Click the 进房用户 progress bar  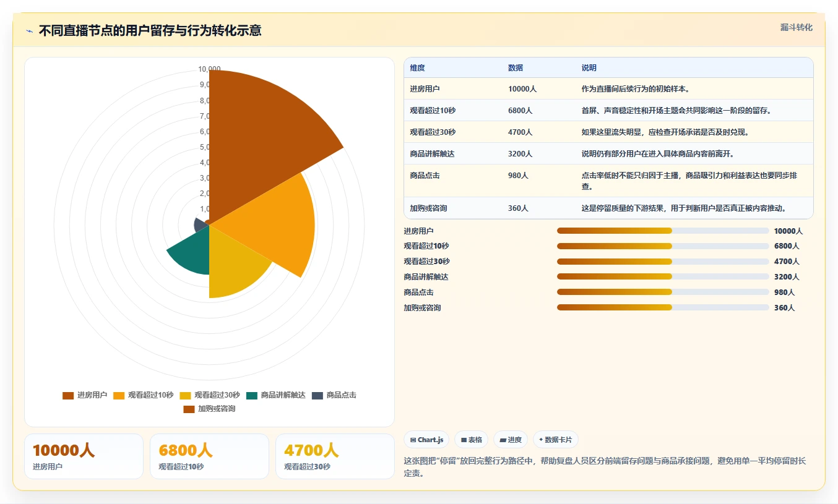[663, 231]
